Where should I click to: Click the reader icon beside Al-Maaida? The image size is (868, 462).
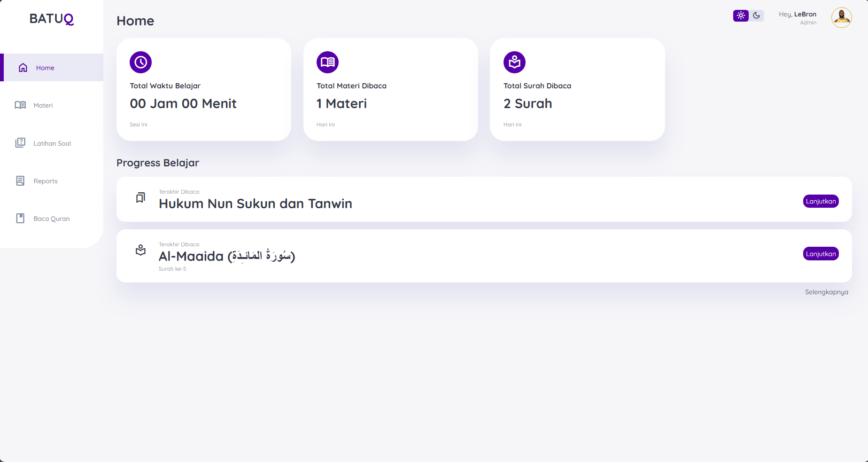tap(140, 250)
